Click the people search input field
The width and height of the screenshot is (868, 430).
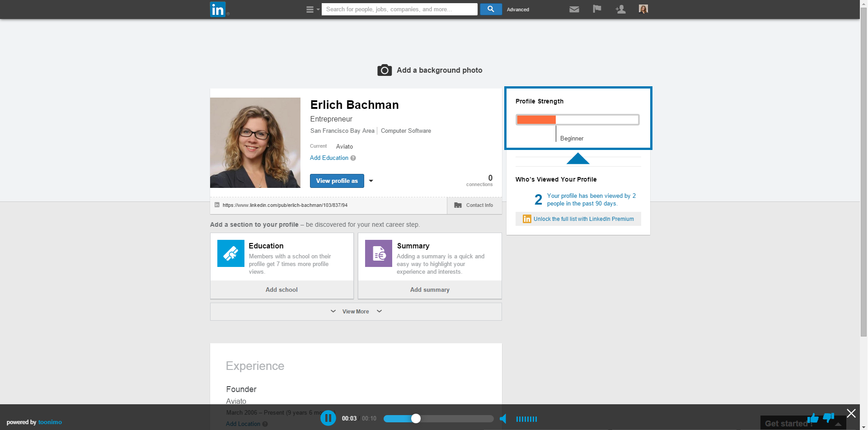[399, 9]
